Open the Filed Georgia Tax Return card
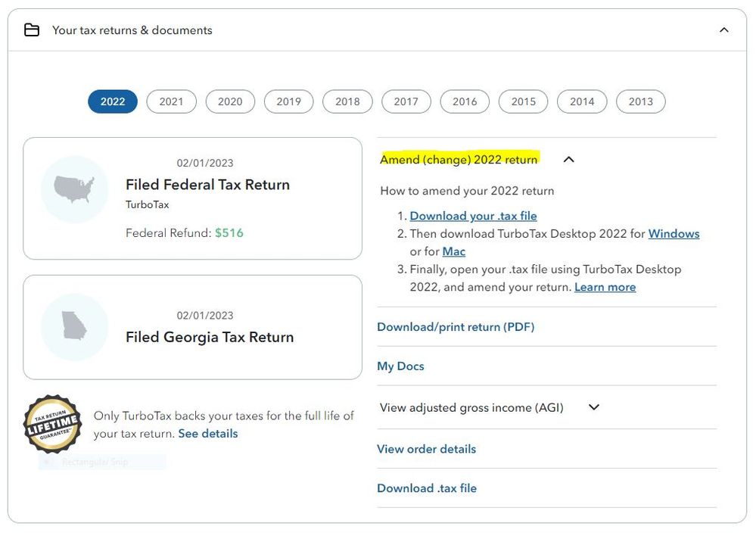The height and width of the screenshot is (539, 756). [192, 327]
